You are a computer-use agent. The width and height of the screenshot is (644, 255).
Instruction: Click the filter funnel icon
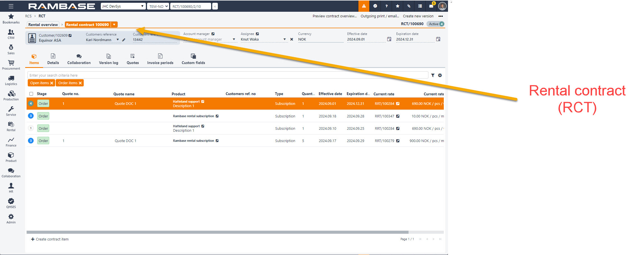click(x=433, y=75)
